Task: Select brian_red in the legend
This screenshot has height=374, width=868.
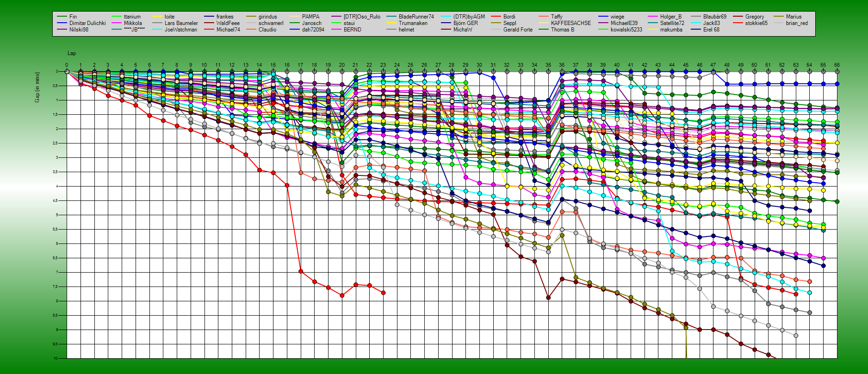Action: click(x=796, y=23)
